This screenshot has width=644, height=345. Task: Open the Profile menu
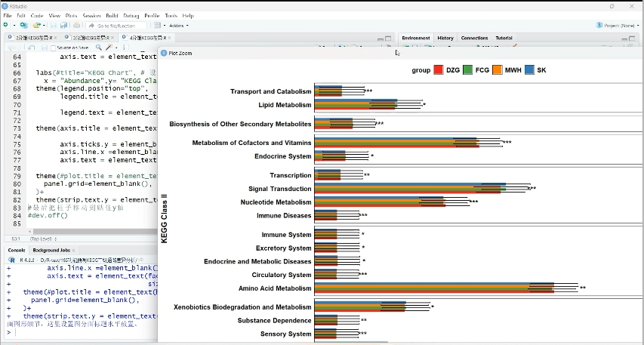(x=152, y=16)
